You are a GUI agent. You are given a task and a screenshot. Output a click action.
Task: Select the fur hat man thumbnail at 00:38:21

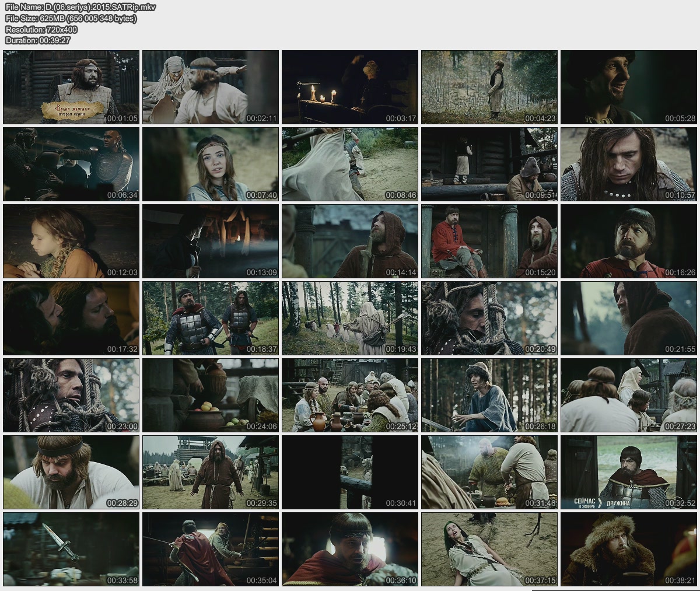629,549
